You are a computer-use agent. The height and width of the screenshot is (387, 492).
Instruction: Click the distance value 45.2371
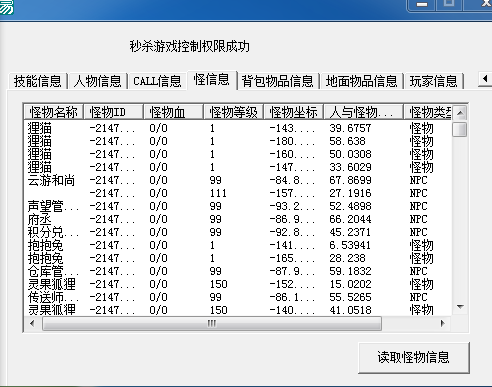click(350, 232)
